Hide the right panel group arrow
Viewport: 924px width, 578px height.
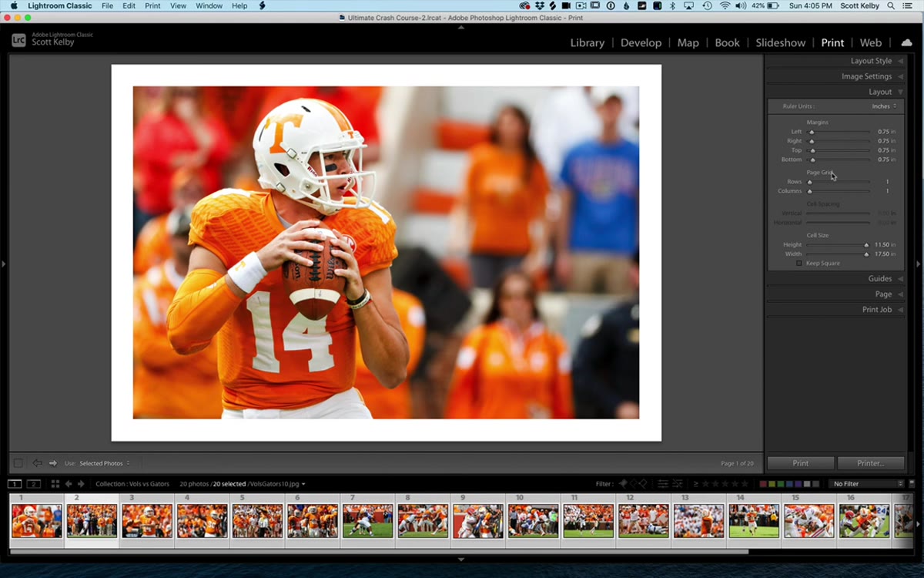click(919, 264)
